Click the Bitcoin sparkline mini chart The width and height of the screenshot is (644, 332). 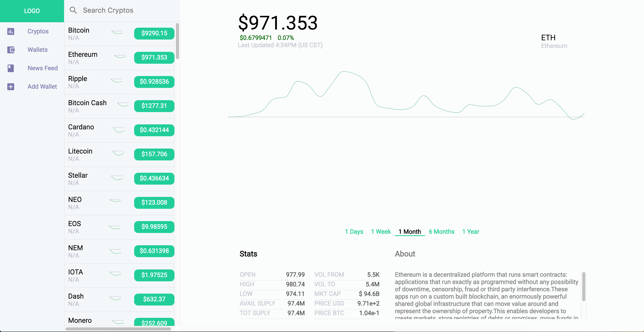(117, 33)
